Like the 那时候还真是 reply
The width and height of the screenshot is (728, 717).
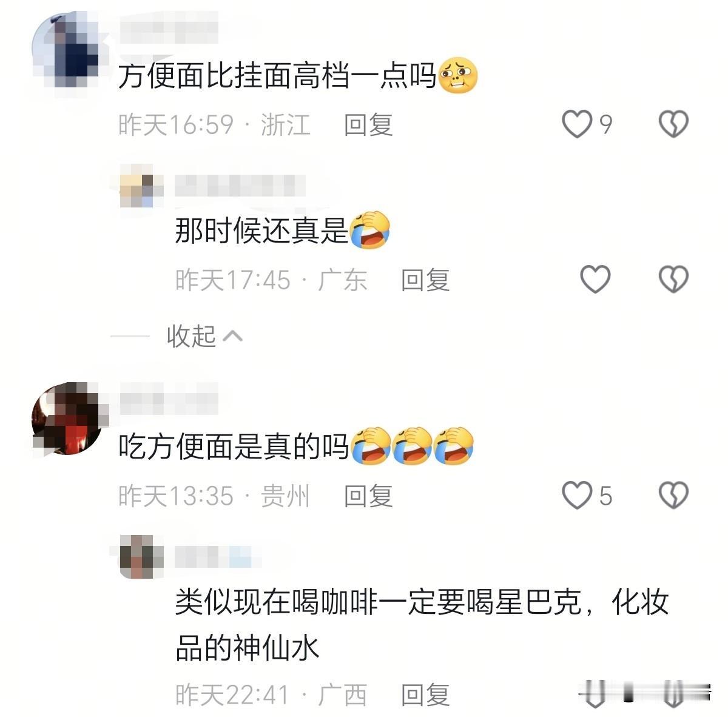pyautogui.click(x=595, y=280)
